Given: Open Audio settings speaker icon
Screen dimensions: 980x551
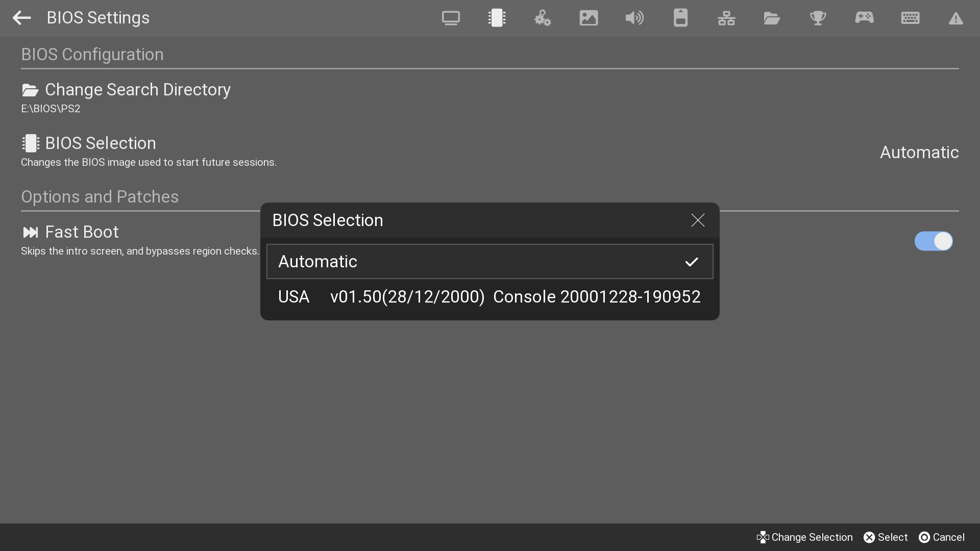Looking at the screenshot, I should 634,18.
